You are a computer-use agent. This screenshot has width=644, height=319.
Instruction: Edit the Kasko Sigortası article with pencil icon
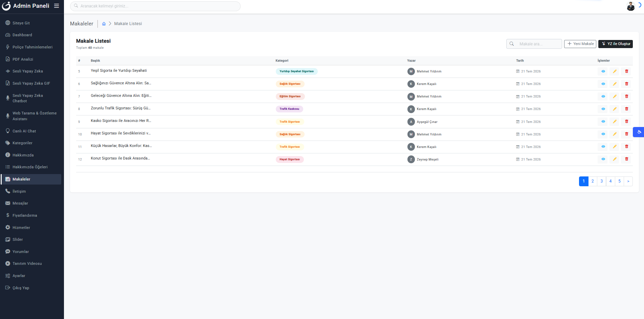[615, 122]
